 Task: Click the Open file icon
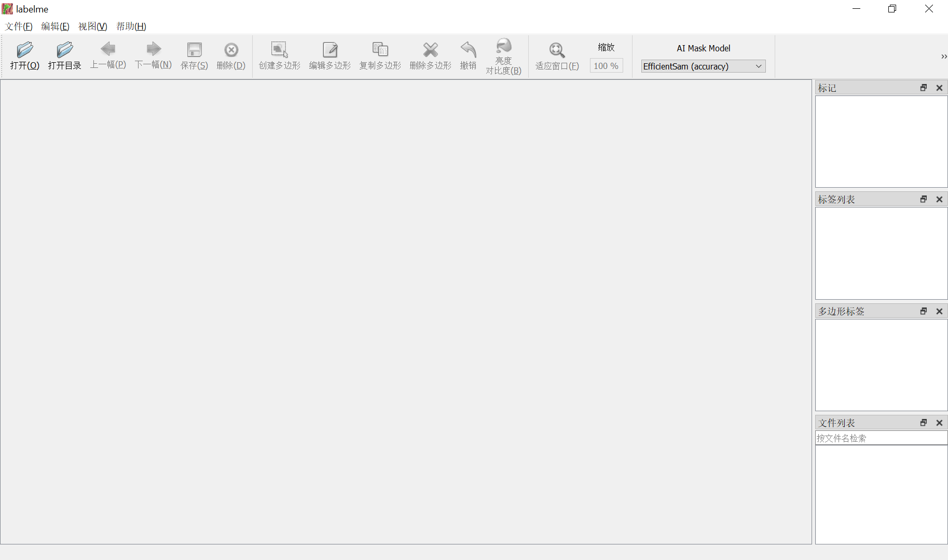click(x=24, y=50)
